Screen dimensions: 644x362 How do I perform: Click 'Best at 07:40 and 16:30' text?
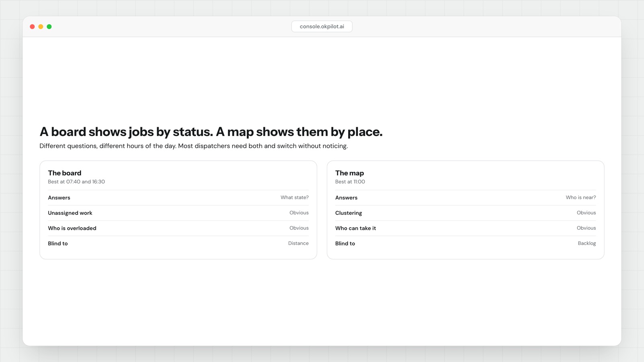[76, 182]
